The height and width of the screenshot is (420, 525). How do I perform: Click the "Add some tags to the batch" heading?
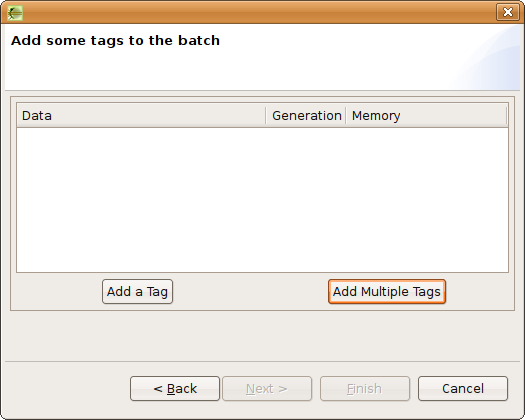116,41
